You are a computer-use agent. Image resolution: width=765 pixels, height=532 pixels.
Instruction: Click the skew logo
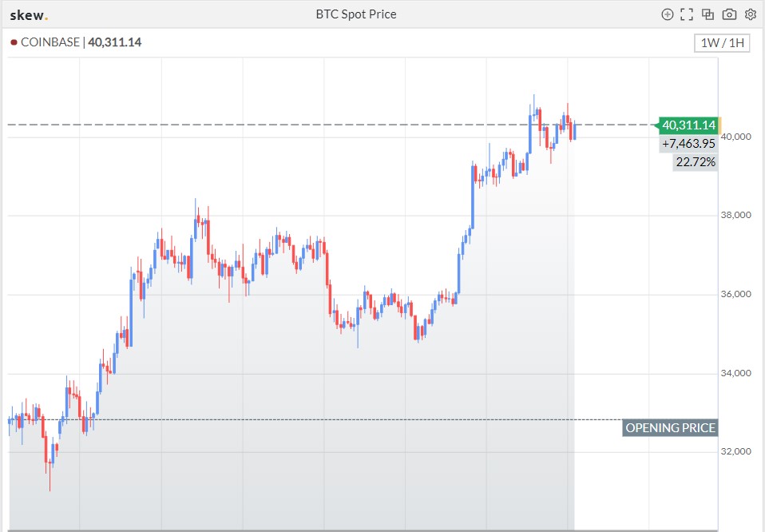click(29, 14)
